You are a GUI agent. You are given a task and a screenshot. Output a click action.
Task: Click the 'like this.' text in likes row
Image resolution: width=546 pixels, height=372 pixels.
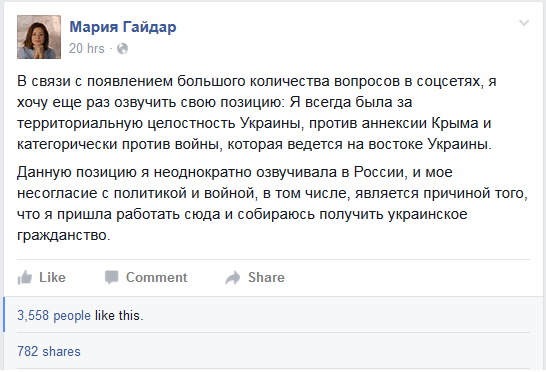click(x=119, y=316)
